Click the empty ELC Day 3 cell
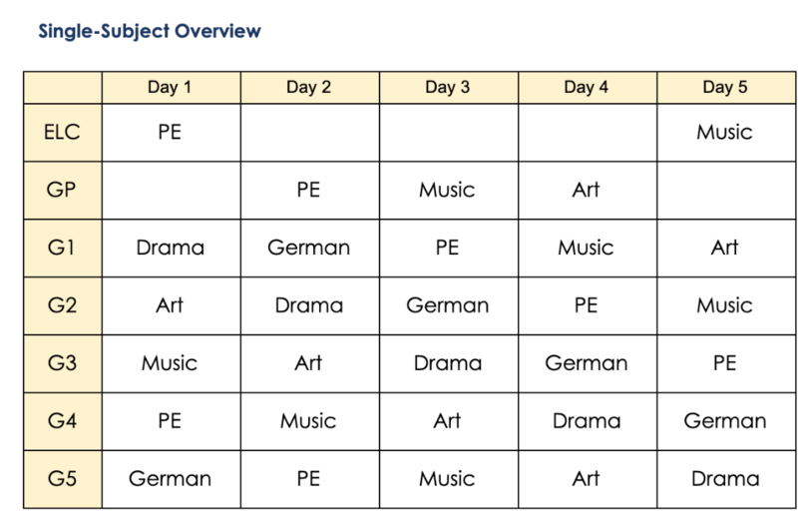 pos(449,132)
